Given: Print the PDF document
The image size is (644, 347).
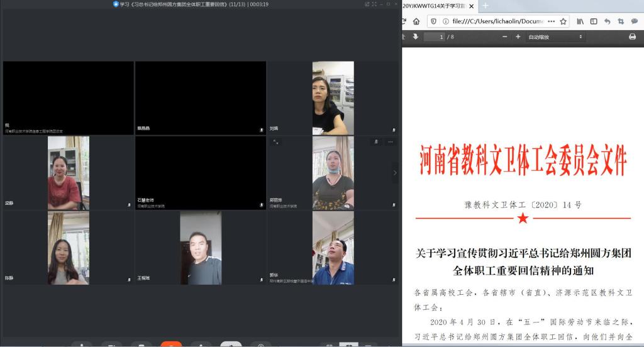Looking at the screenshot, I should coord(632,36).
